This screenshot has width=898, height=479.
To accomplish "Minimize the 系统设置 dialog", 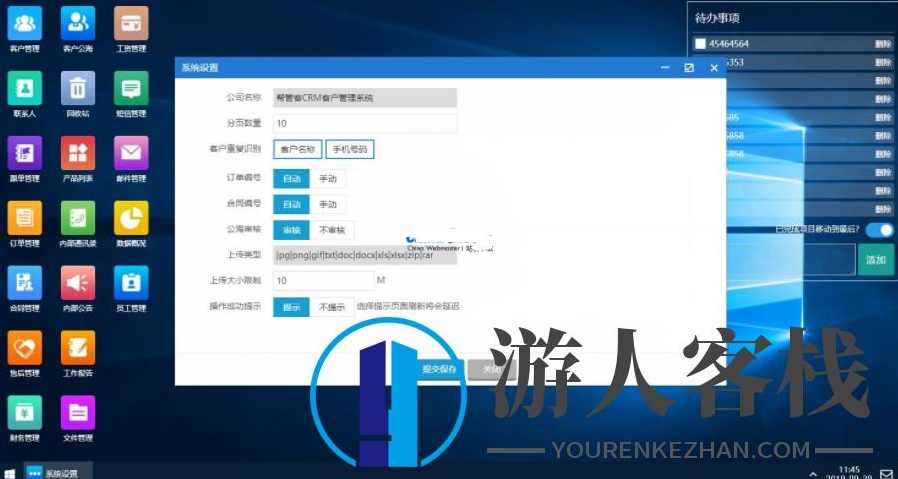I will pos(665,68).
